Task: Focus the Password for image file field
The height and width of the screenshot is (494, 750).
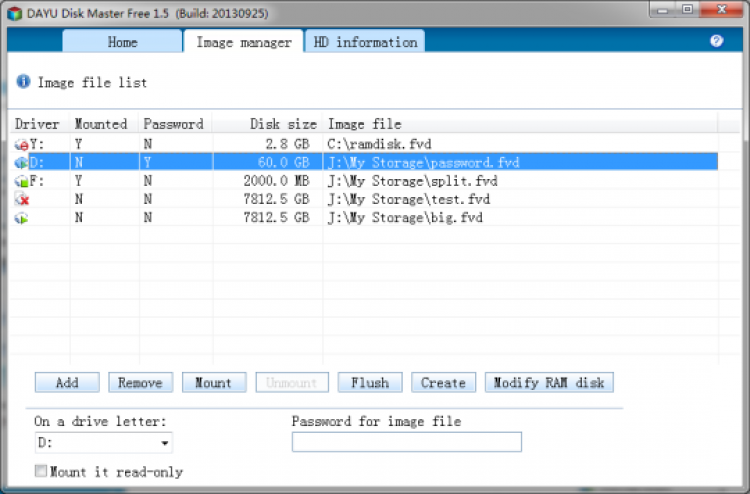Action: click(407, 442)
